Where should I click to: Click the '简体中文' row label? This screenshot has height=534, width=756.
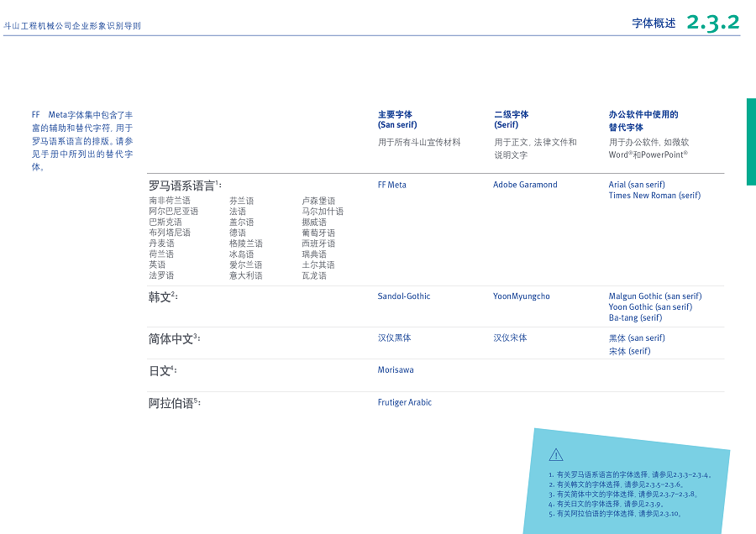tap(174, 339)
